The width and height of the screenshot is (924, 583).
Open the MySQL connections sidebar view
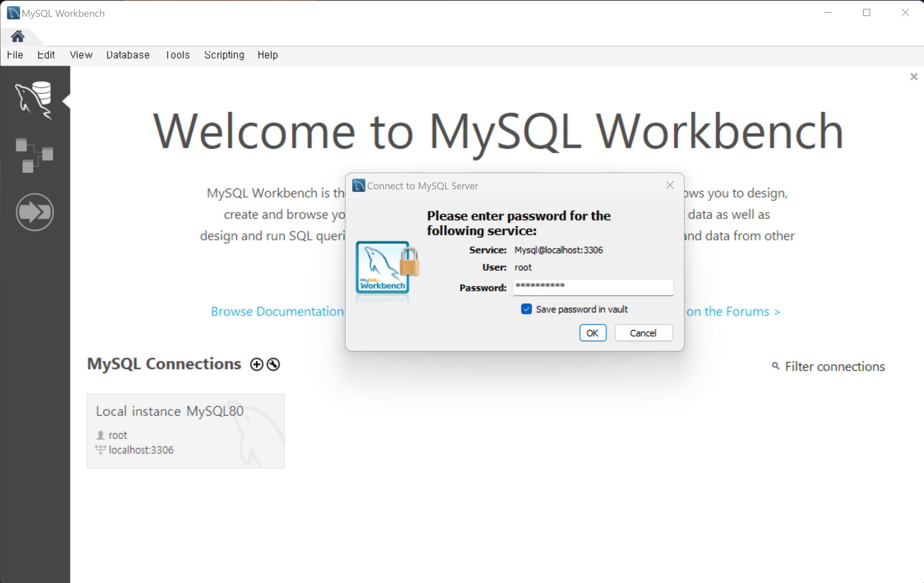click(34, 100)
